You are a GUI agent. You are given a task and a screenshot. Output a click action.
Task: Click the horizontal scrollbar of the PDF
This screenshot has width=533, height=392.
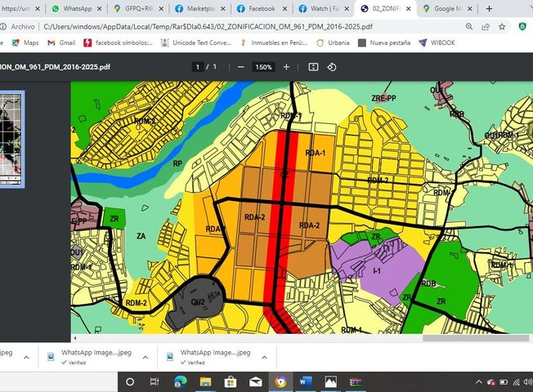pyautogui.click(x=475, y=338)
